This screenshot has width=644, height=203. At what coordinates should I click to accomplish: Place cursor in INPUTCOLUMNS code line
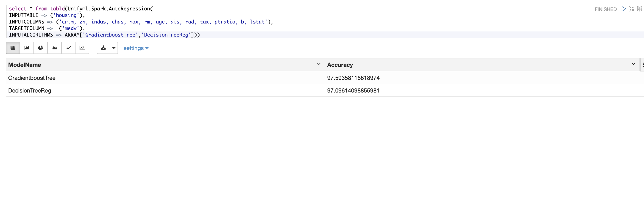(x=141, y=22)
